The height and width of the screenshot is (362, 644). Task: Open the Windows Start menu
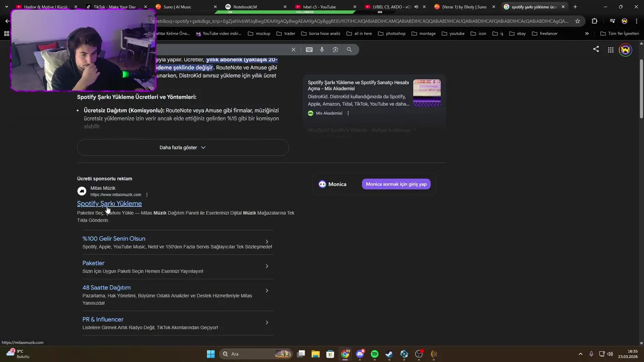coord(211,354)
